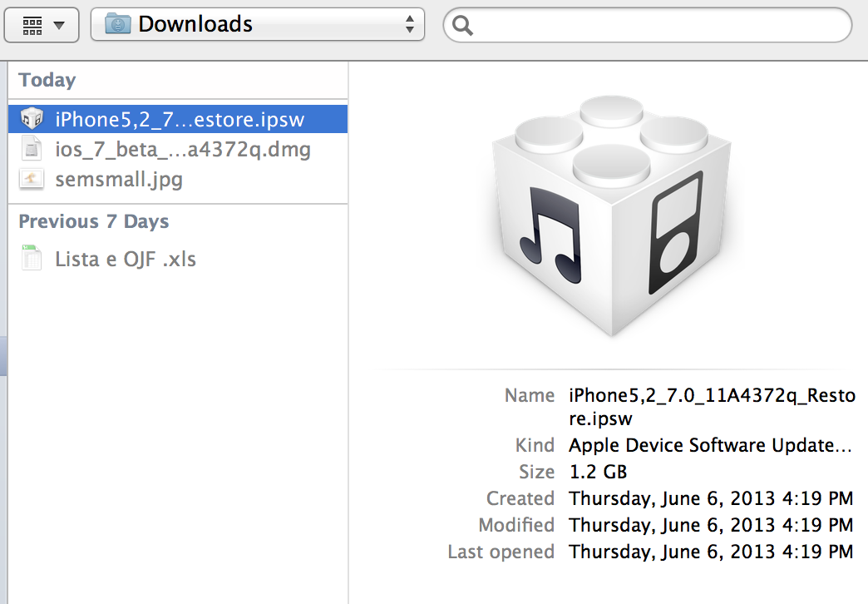Click the dmg disk image file icon
Image resolution: width=868 pixels, height=604 pixels.
(x=32, y=149)
